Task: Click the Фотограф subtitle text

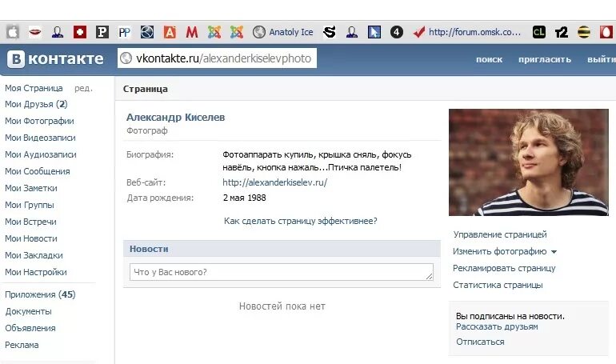Action: (x=147, y=130)
